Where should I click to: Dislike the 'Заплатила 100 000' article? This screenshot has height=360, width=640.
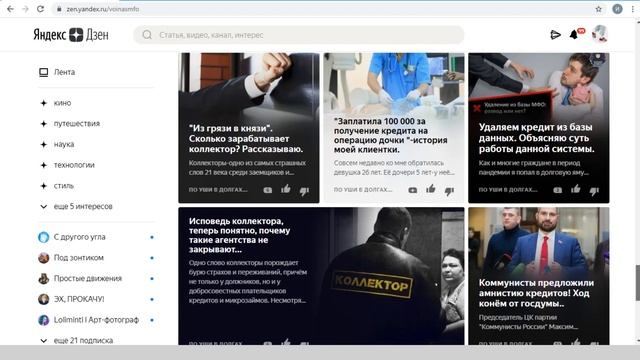point(449,191)
